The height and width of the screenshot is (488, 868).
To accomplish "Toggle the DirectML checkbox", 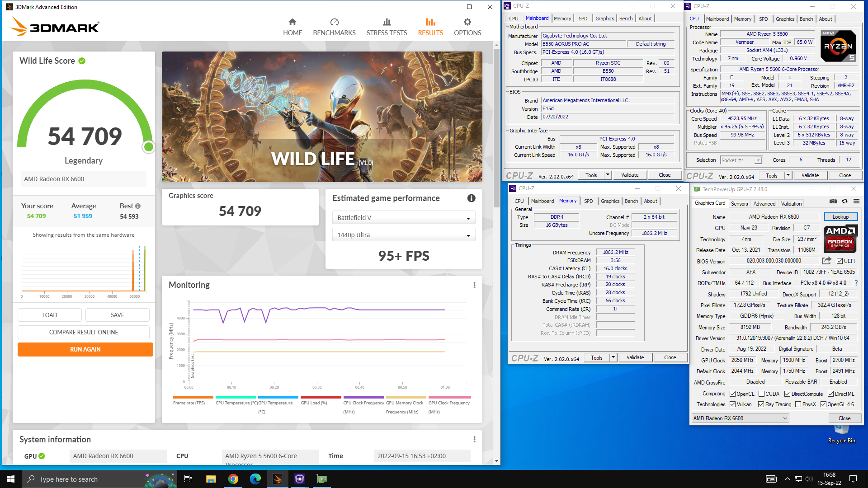I will point(830,394).
